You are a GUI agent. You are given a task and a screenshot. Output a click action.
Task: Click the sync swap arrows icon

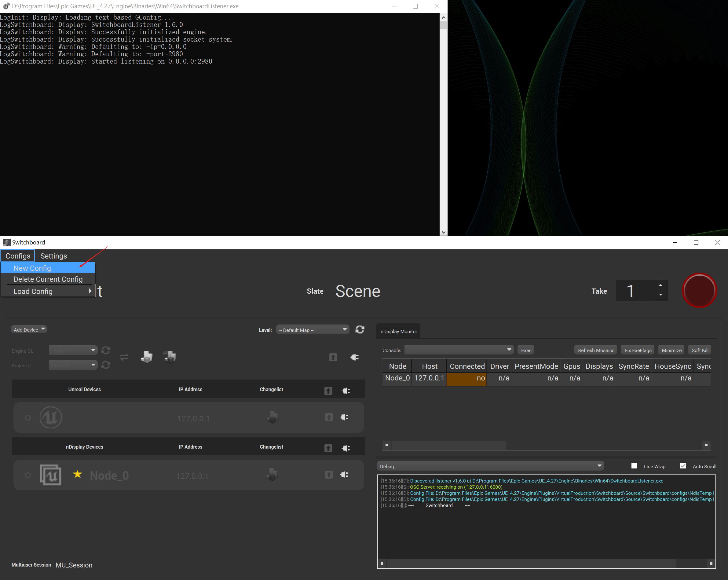(x=124, y=357)
